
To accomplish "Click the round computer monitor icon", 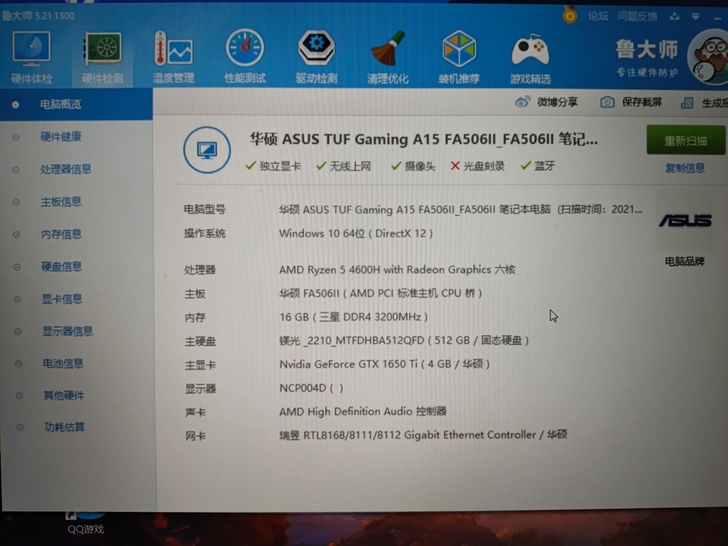I will (207, 150).
